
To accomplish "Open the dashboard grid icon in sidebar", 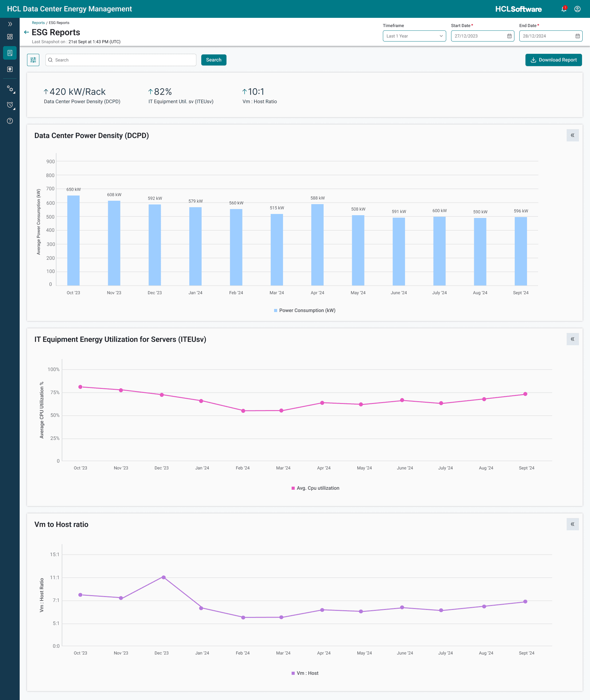I will coord(10,37).
